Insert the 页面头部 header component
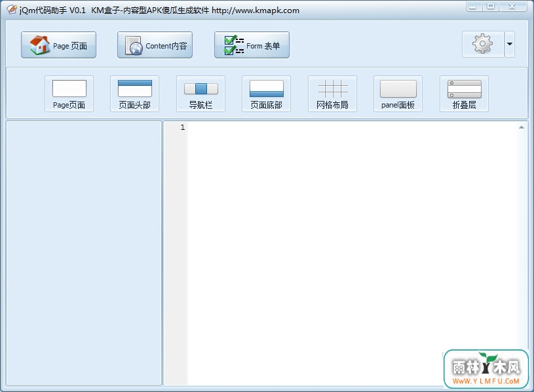Screen dimensions: 534x392 point(134,94)
